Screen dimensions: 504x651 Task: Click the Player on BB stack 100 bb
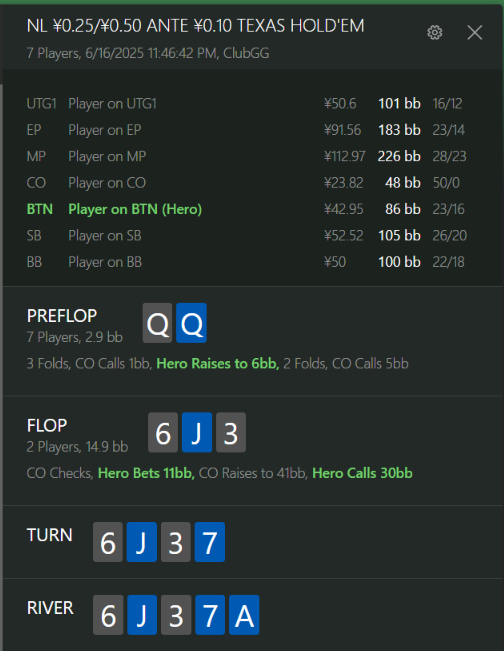point(399,262)
